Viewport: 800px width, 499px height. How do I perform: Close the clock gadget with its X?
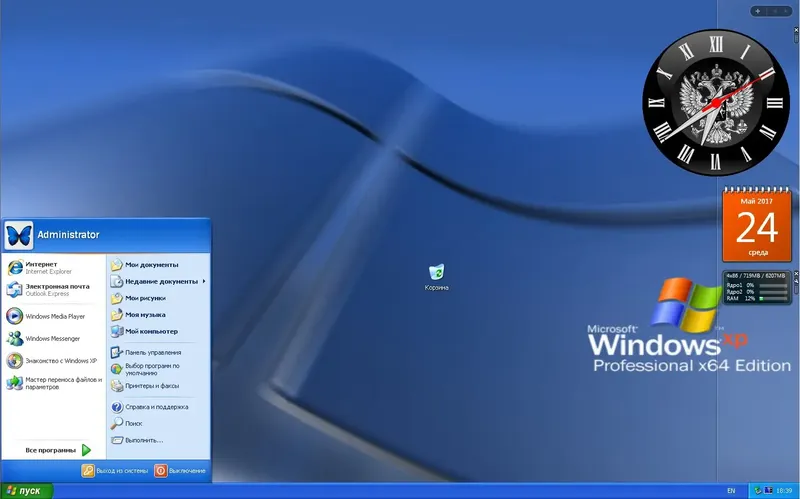(796, 30)
